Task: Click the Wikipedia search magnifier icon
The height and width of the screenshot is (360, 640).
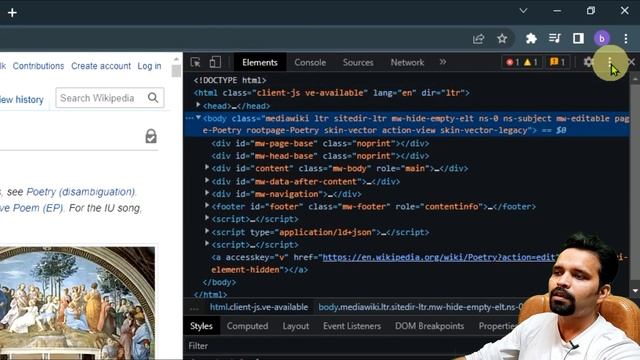Action: point(153,98)
